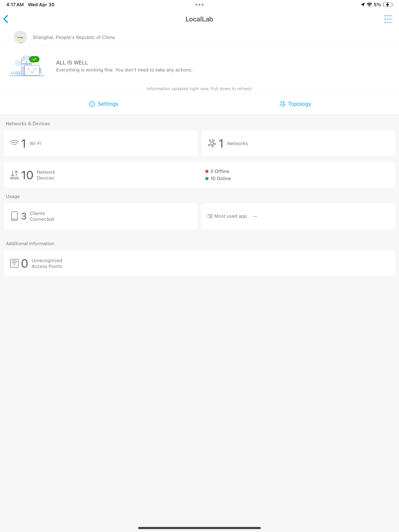399x532 pixels.
Task: Tap the ALL IS WELL status illustration
Action: coord(27,66)
